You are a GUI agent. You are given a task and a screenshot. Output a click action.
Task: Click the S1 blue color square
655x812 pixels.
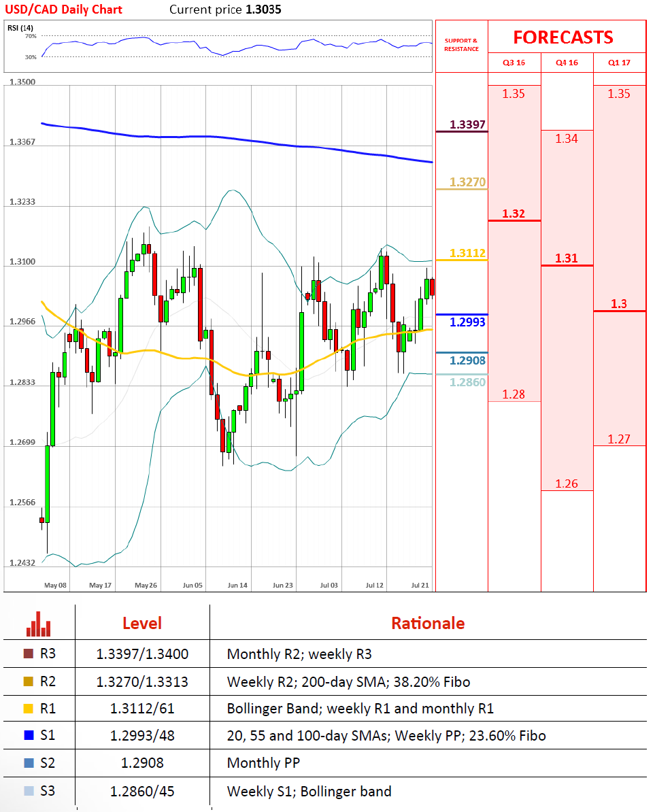28,735
